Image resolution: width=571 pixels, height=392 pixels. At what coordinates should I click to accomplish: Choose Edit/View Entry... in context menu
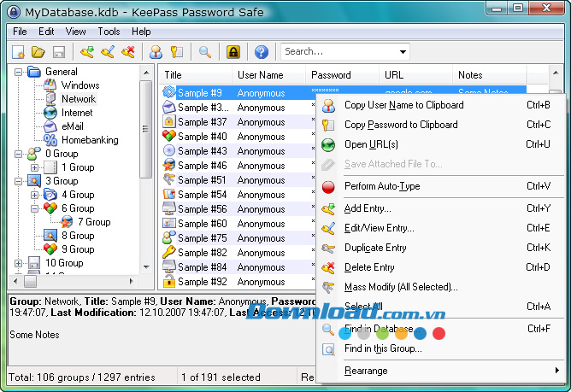coord(440,228)
